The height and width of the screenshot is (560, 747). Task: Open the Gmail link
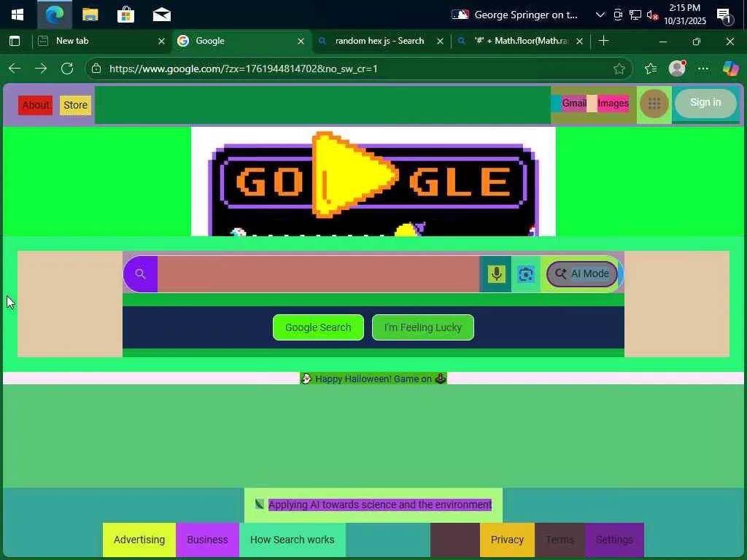(574, 104)
